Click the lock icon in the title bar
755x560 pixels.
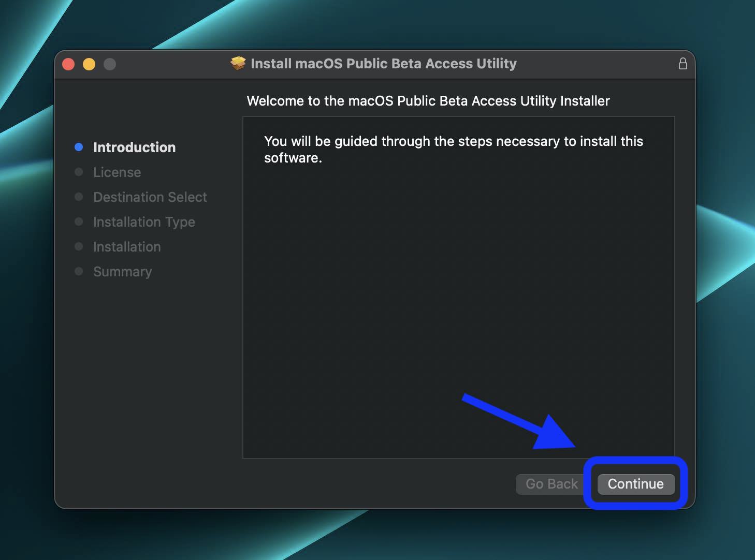pos(683,64)
